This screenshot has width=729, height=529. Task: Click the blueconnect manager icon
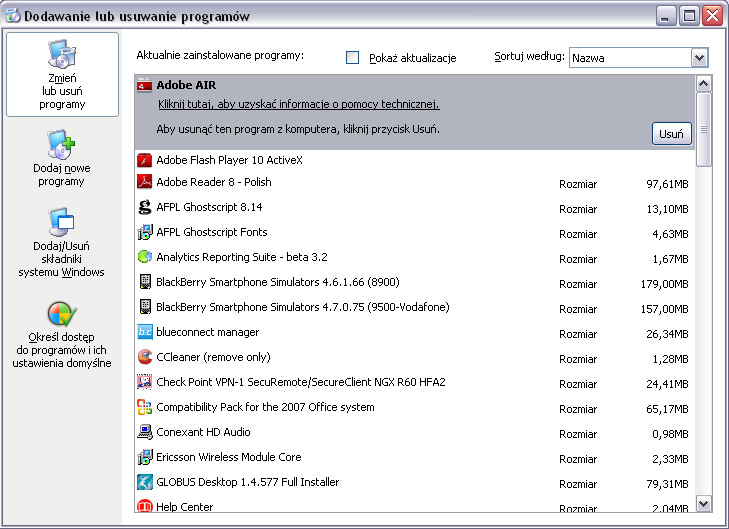145,332
